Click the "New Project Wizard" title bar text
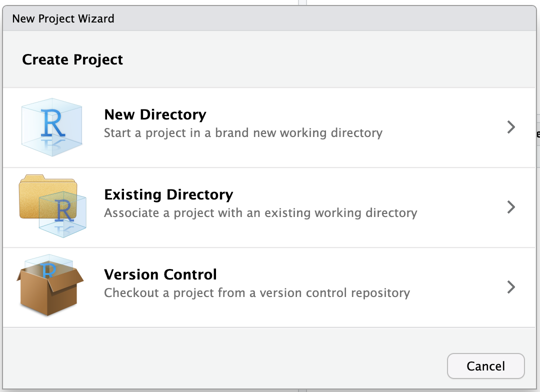Viewport: 540px width, 392px height. 63,19
